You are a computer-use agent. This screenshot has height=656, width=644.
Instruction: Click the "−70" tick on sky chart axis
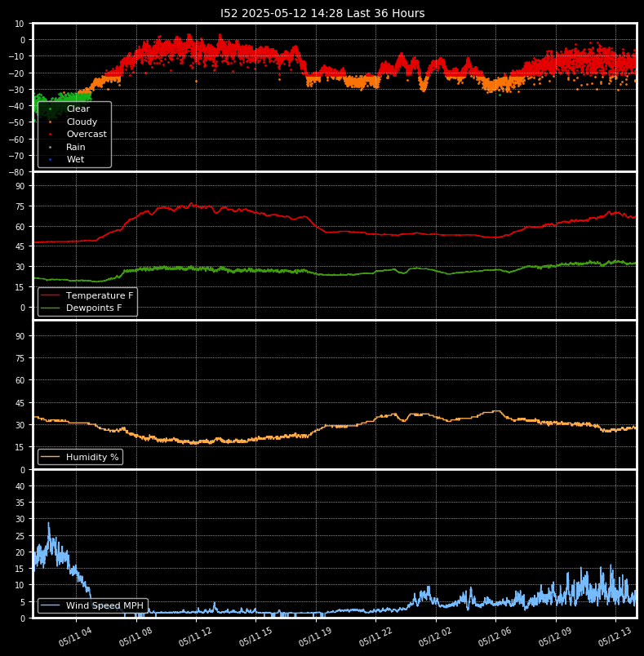click(x=17, y=156)
